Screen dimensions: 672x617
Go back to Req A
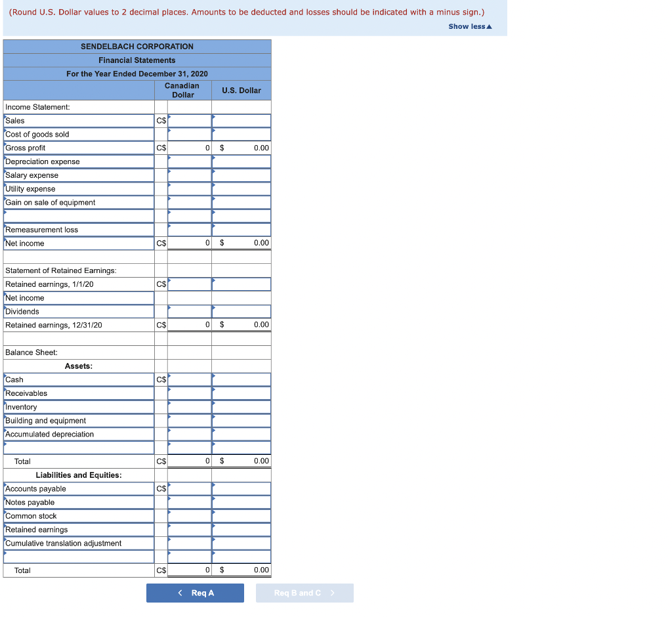click(x=195, y=593)
